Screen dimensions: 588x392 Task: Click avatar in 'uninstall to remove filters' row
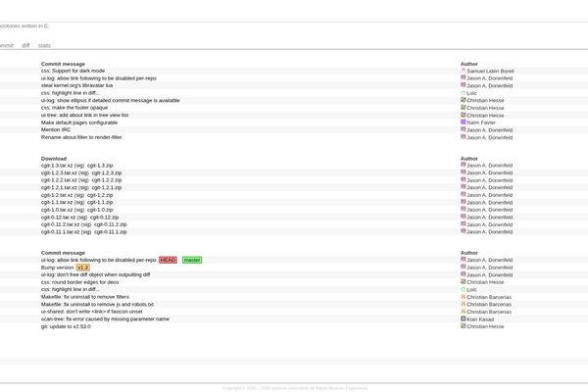[x=464, y=296]
